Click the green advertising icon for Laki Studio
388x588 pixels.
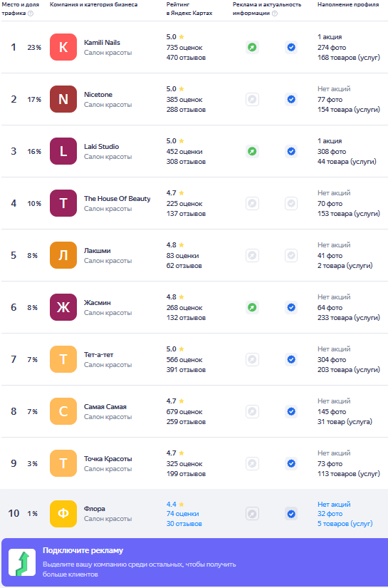(252, 152)
